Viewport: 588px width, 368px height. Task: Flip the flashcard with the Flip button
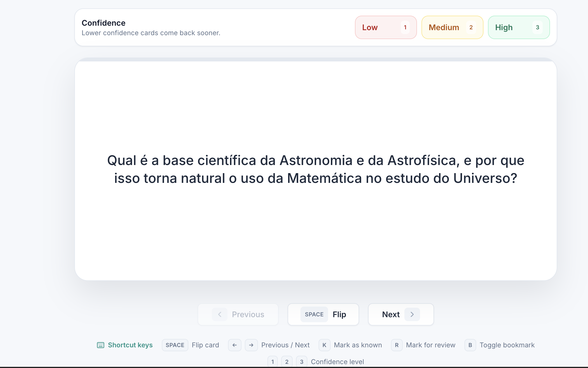pyautogui.click(x=323, y=314)
